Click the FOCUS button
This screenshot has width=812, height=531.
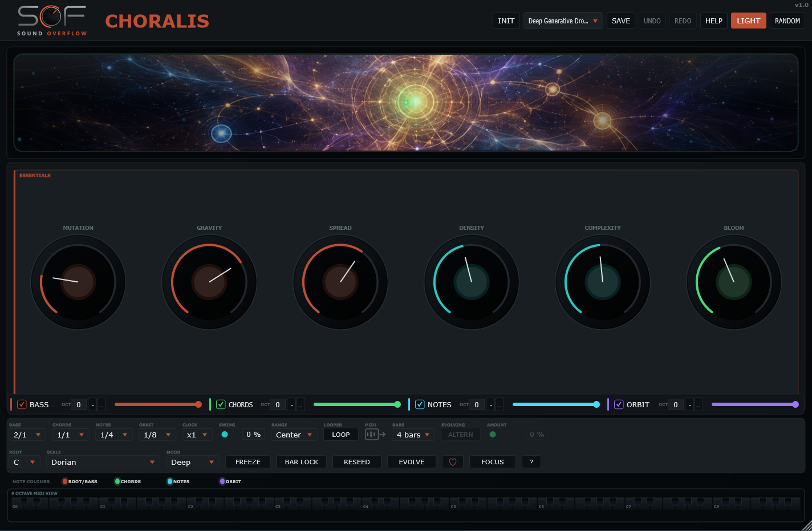click(493, 462)
